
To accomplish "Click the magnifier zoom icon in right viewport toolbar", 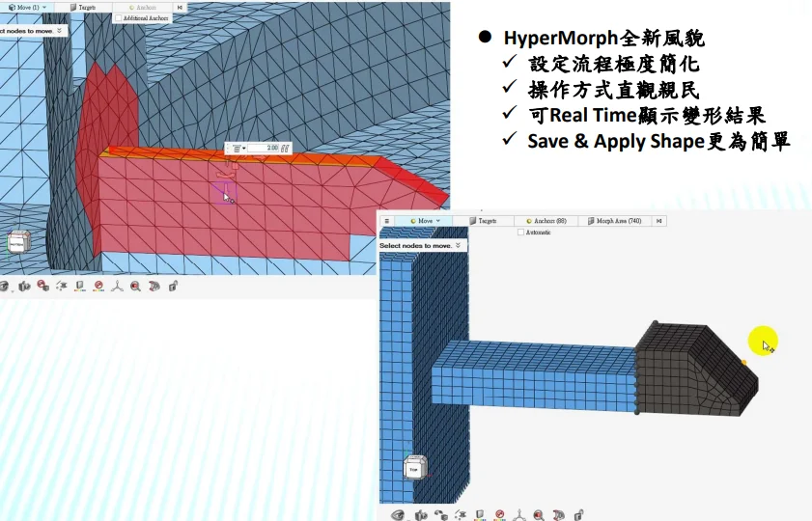I will click(x=538, y=515).
